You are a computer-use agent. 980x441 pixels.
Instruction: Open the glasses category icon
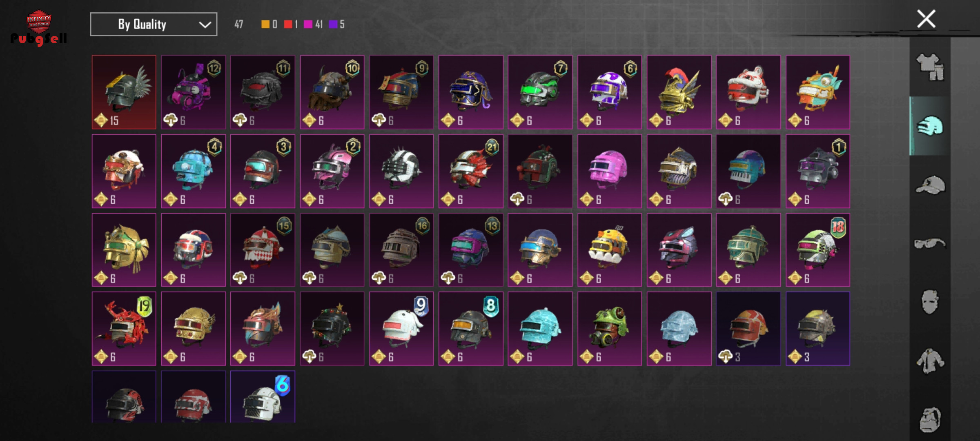(x=930, y=244)
